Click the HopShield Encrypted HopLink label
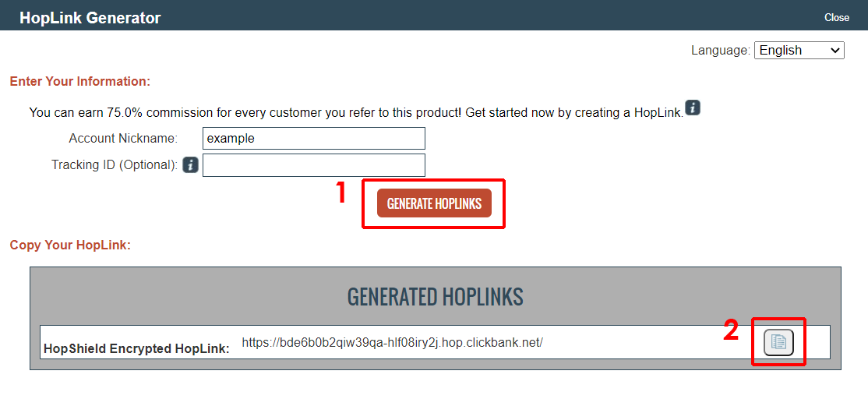The image size is (868, 399). tap(136, 348)
